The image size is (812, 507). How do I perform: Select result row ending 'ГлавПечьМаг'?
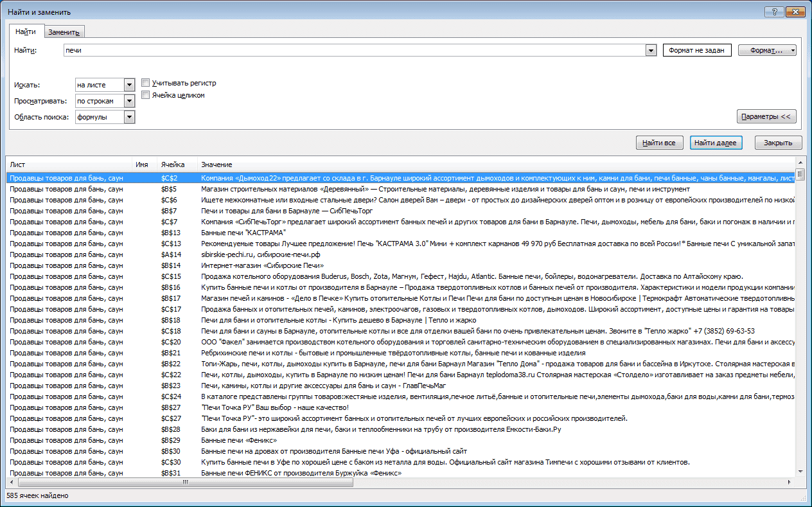[x=401, y=386]
